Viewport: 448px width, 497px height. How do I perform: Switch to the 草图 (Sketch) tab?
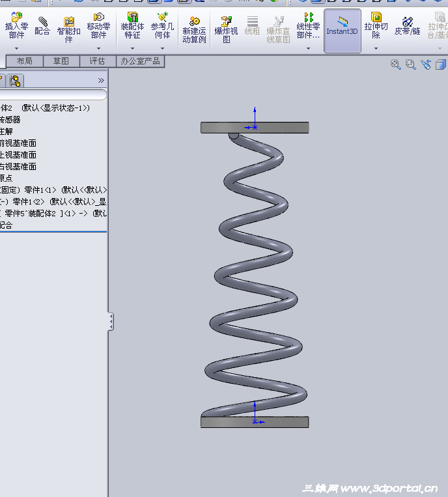coord(61,61)
